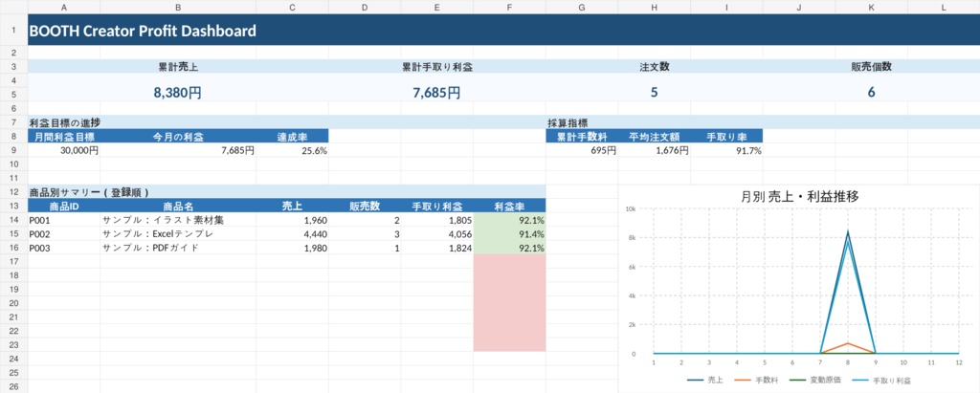Click column header A

[64, 7]
